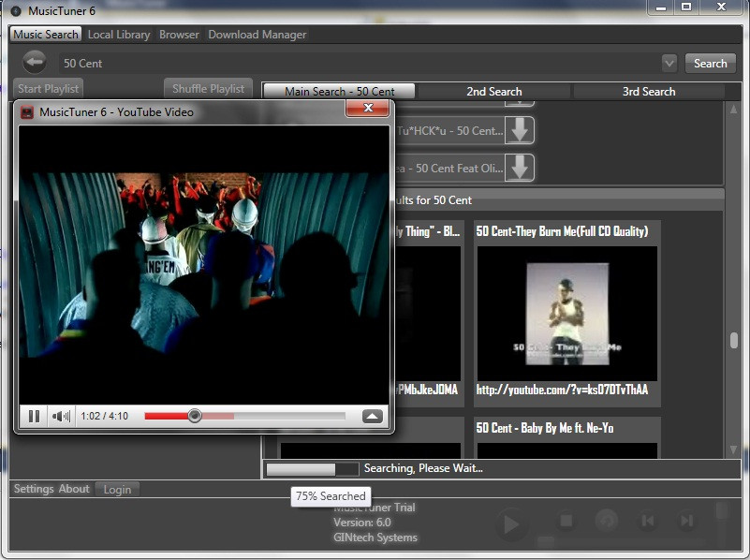Mute the YouTube video volume
The image size is (750, 560).
pos(61,416)
